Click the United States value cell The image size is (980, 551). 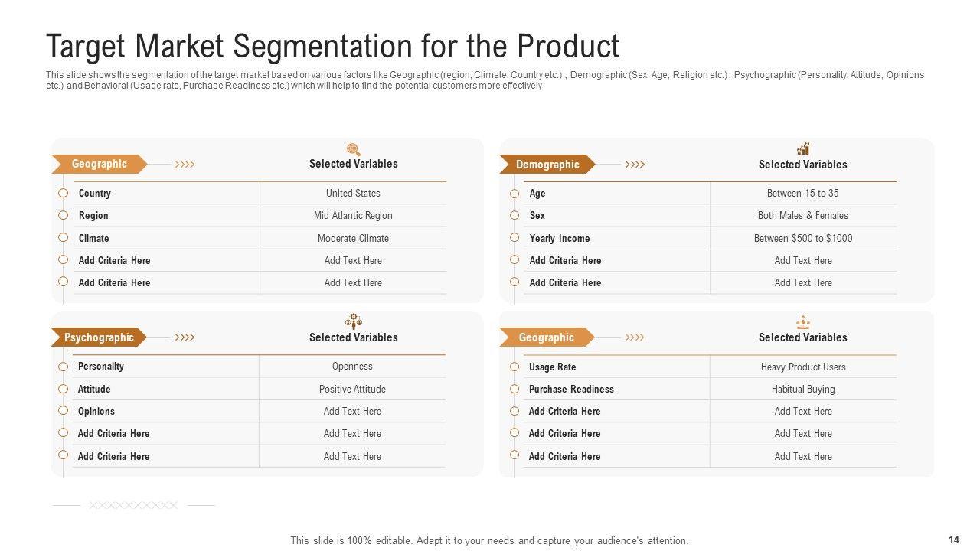pos(353,194)
